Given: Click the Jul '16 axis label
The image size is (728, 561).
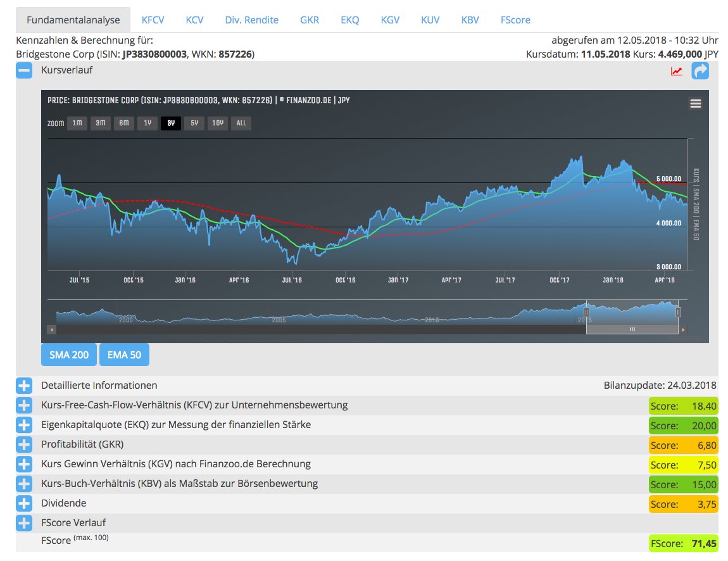Looking at the screenshot, I should (292, 280).
